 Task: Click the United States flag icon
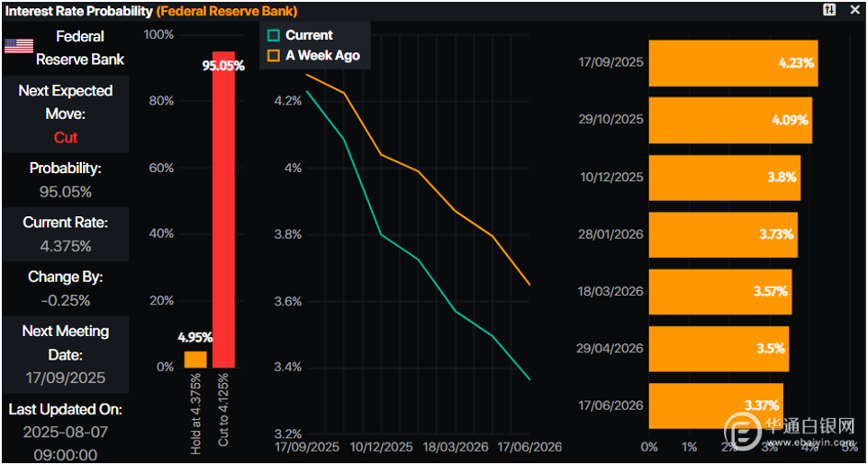pos(19,47)
